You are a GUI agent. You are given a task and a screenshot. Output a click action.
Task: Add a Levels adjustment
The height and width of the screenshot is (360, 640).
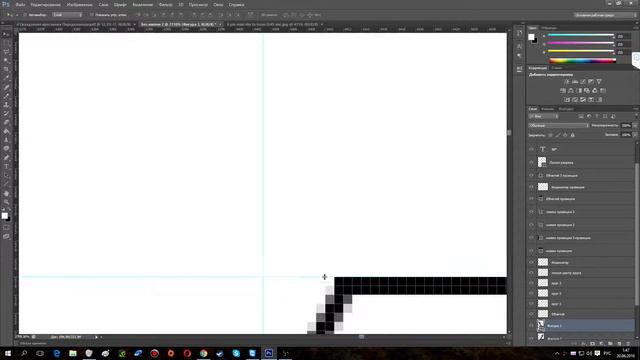point(575,82)
